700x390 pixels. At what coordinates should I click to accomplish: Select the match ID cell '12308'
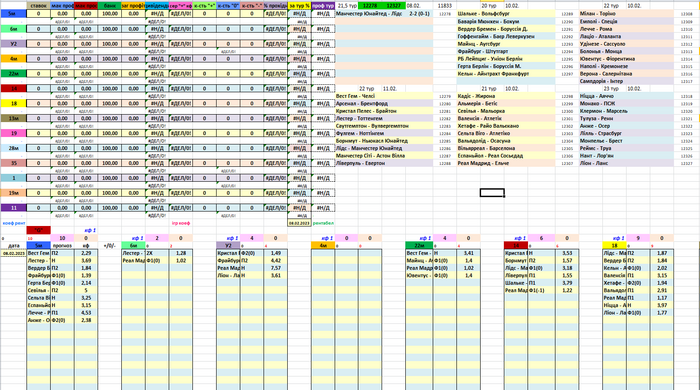pyautogui.click(x=686, y=14)
